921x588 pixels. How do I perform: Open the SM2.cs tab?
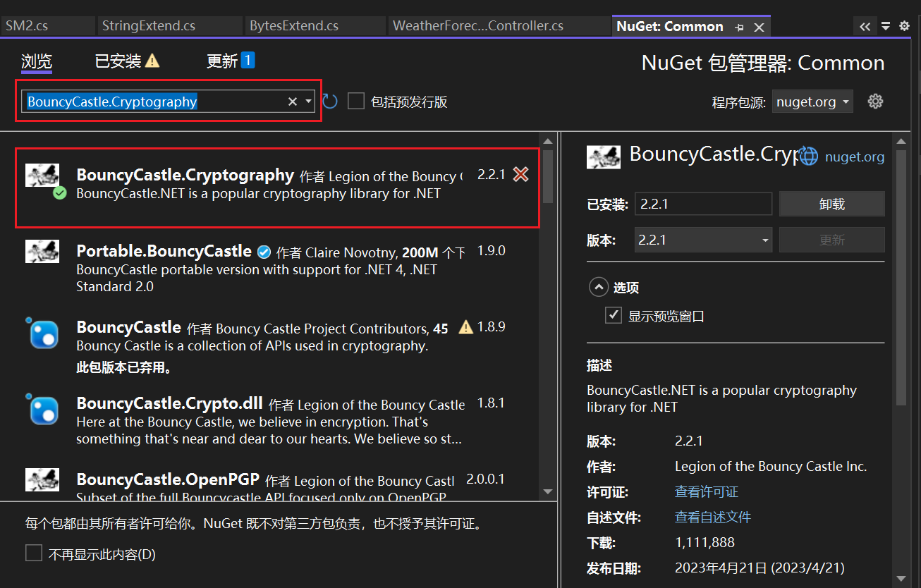47,26
